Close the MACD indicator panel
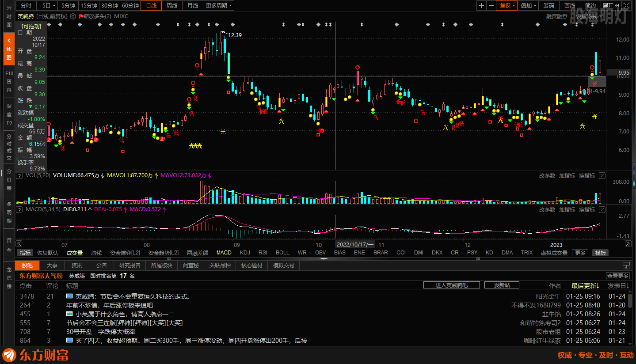Screen dimensions: 636x364 click(602, 209)
